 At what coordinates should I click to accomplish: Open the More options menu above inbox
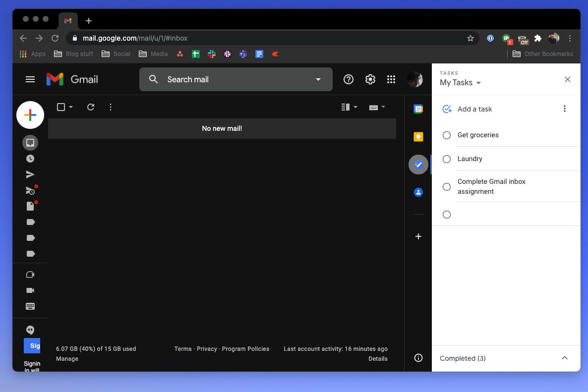tap(110, 107)
